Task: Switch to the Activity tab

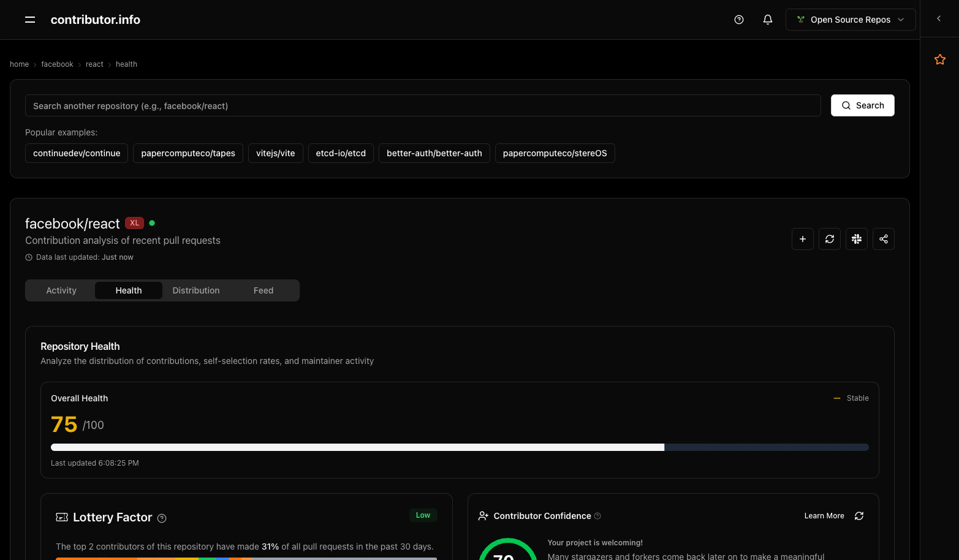Action: 61,290
